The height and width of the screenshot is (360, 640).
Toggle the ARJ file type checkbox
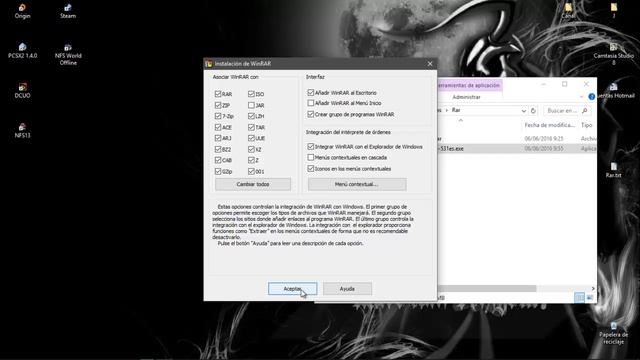(218, 138)
